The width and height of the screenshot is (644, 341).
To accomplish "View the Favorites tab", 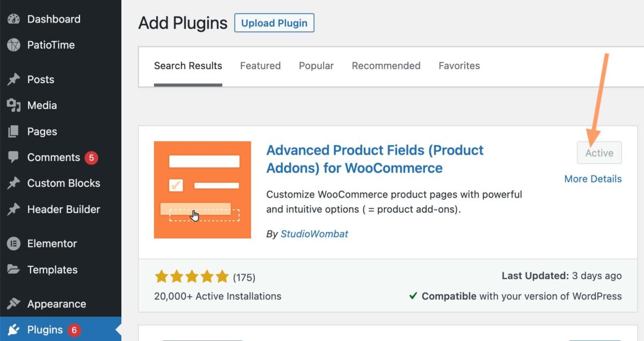I will (x=459, y=66).
